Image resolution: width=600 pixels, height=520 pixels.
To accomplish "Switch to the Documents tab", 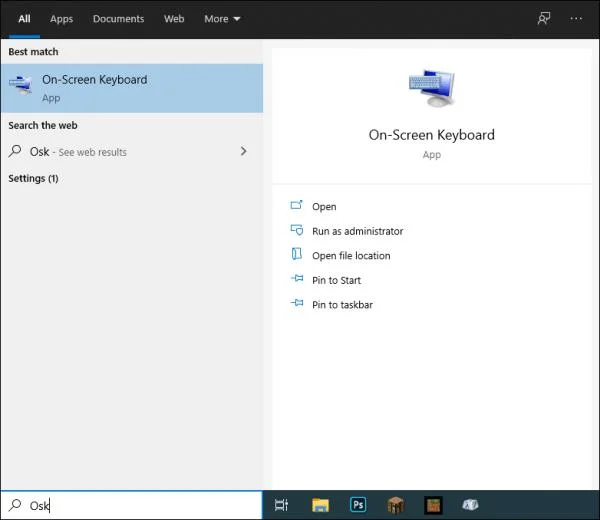I will [118, 19].
